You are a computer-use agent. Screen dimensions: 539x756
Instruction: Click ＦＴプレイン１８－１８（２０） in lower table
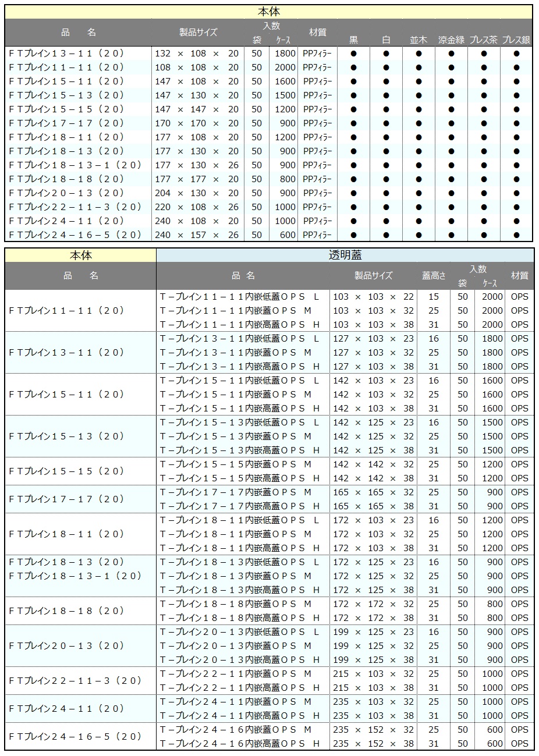(66, 611)
